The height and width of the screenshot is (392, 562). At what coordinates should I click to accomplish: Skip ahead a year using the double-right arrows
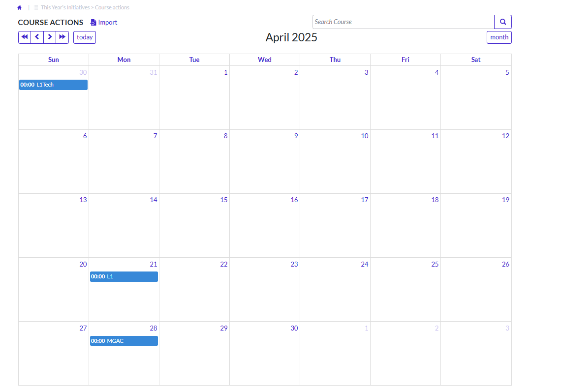(62, 37)
